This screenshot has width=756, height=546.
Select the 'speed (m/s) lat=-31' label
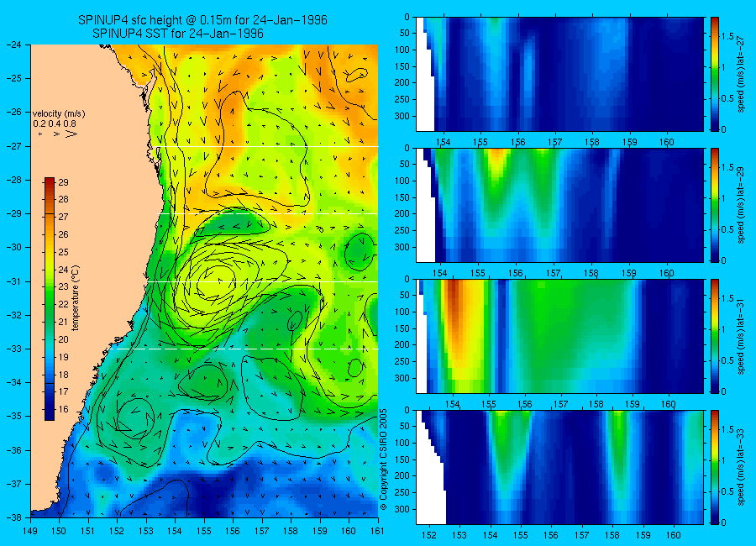click(x=741, y=336)
